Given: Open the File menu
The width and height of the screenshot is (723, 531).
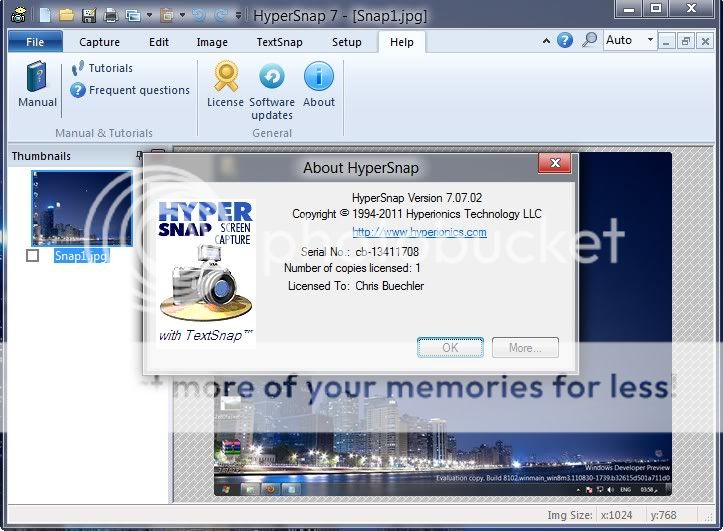Looking at the screenshot, I should [35, 42].
